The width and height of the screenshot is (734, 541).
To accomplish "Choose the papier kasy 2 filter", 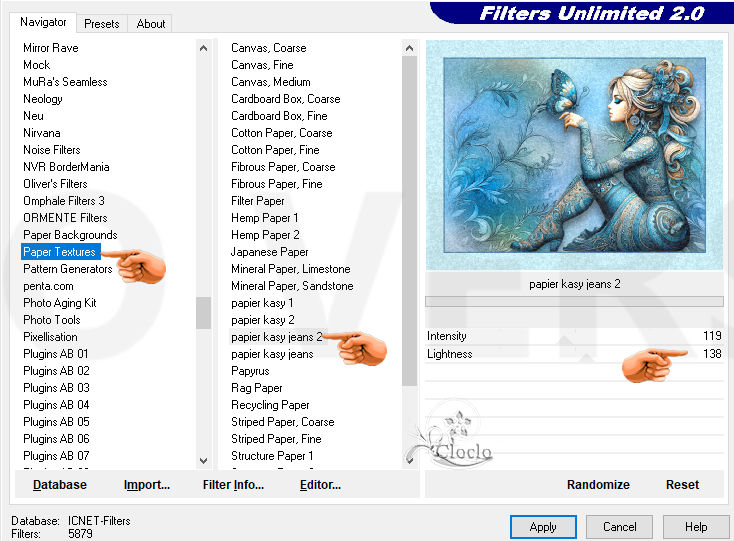I will coord(263,320).
